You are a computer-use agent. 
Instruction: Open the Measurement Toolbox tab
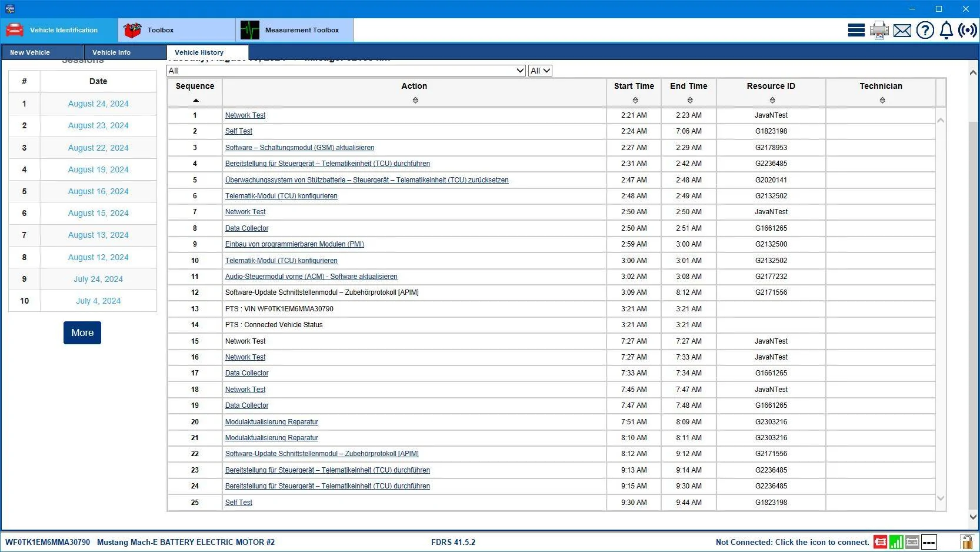(x=295, y=30)
